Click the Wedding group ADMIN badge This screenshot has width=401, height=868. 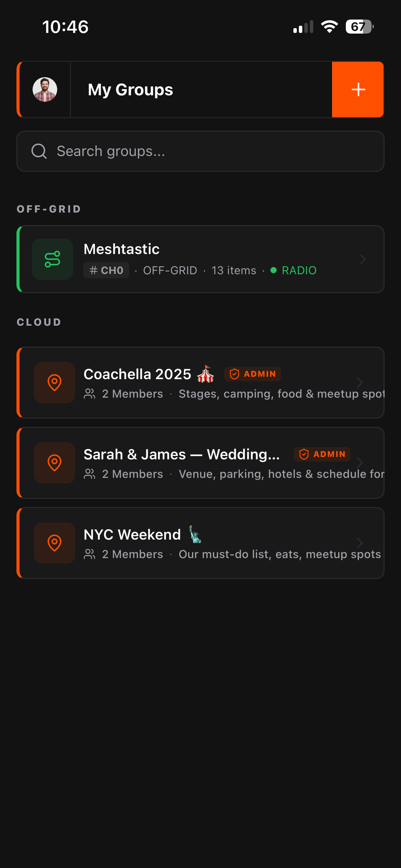pyautogui.click(x=322, y=454)
